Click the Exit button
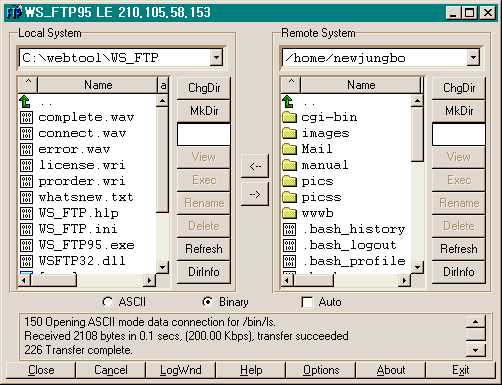This screenshot has width=502, height=385. click(x=461, y=370)
